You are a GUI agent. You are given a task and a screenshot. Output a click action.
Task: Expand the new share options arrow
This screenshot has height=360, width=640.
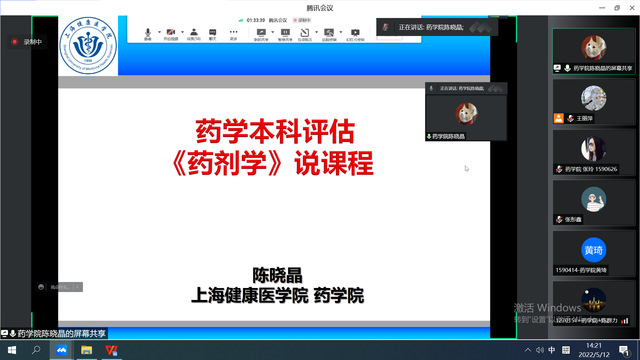tap(273, 32)
